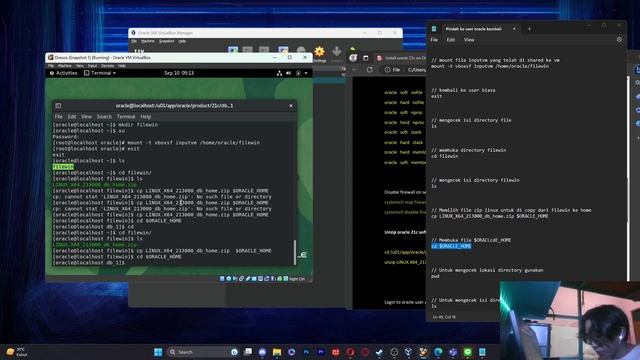Click the browser tab actions icon
This screenshot has width=640, height=360.
[366, 58]
